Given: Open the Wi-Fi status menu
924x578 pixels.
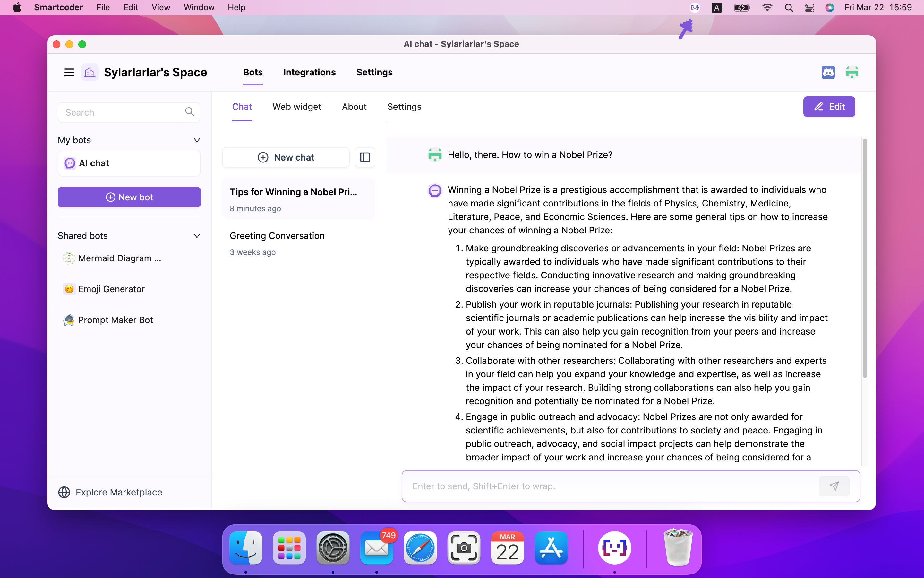Looking at the screenshot, I should click(x=767, y=7).
